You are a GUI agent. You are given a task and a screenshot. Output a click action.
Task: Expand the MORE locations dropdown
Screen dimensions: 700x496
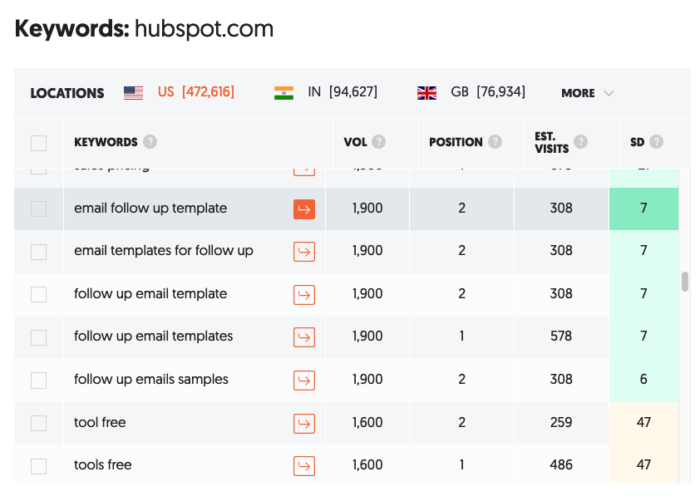[588, 93]
